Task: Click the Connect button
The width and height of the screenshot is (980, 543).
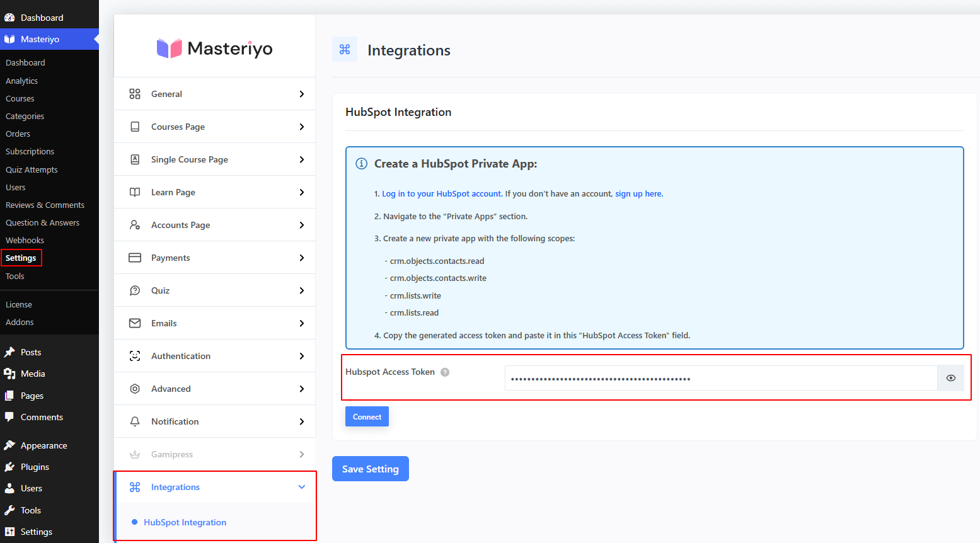Action: tap(367, 416)
